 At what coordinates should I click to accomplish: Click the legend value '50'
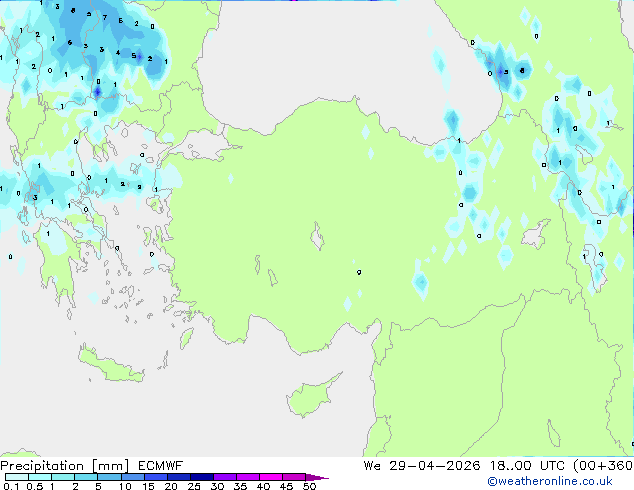(x=309, y=486)
